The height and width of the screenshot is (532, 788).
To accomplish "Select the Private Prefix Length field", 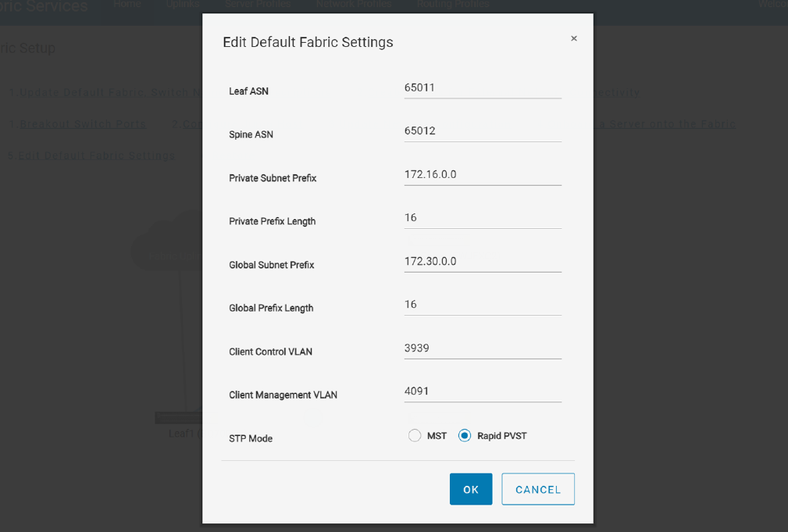I will tap(483, 218).
